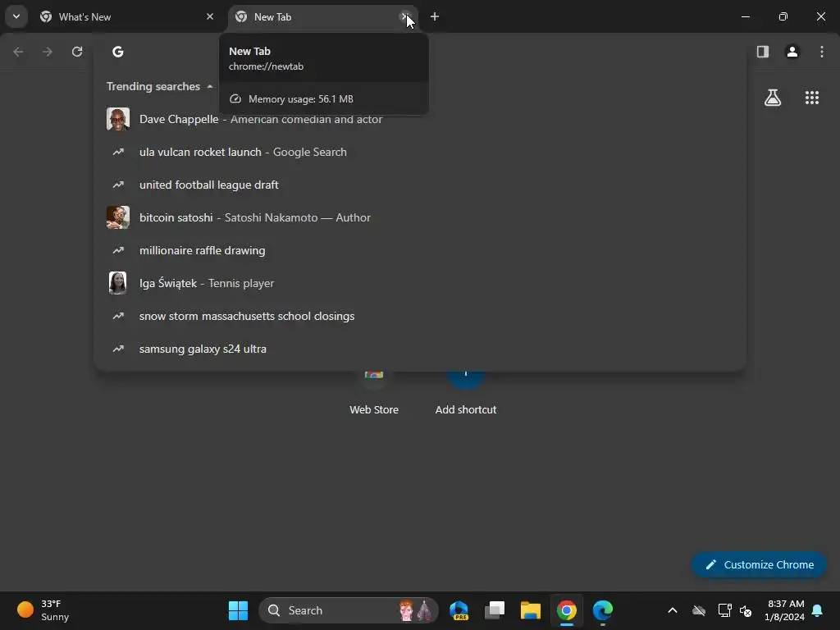Click the network display tray icon

click(724, 610)
